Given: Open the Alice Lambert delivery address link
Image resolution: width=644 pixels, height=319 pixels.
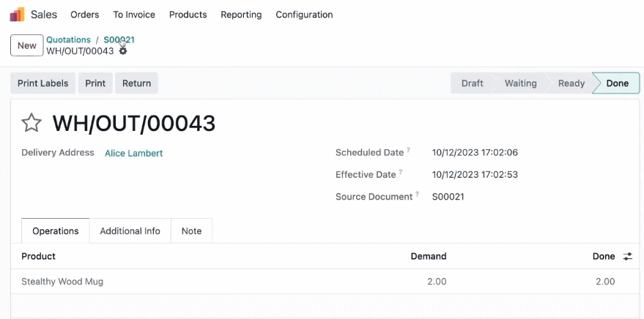Looking at the screenshot, I should pyautogui.click(x=133, y=154).
